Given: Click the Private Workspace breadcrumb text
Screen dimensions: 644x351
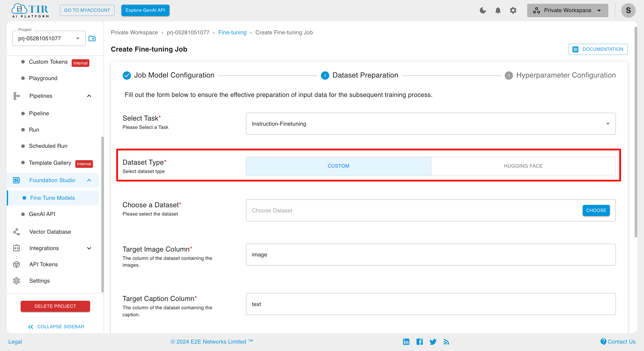Looking at the screenshot, I should click(x=134, y=33).
